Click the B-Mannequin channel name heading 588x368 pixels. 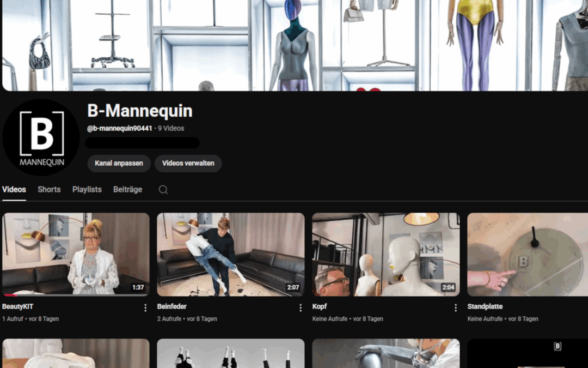pos(140,111)
